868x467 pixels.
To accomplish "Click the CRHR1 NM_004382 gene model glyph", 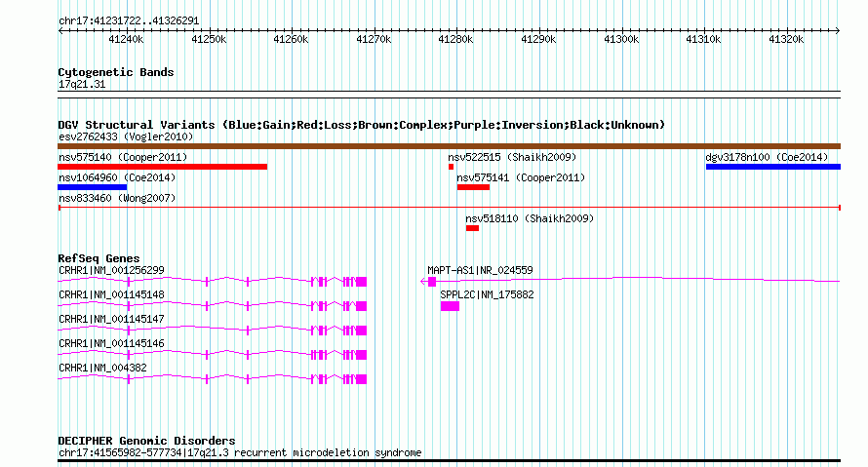I will point(213,379).
